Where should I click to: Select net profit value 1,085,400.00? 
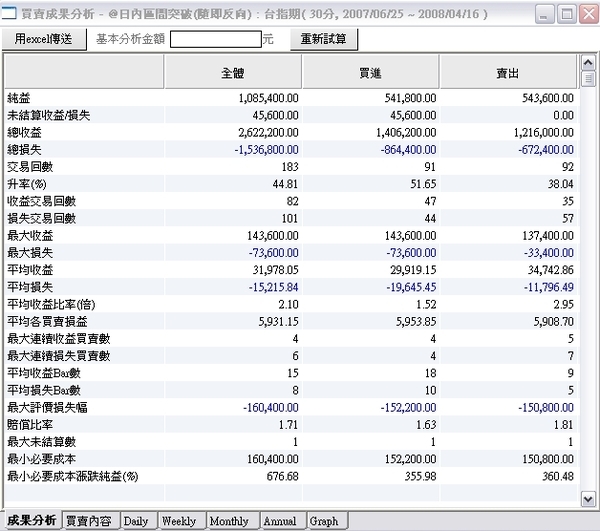(x=268, y=98)
